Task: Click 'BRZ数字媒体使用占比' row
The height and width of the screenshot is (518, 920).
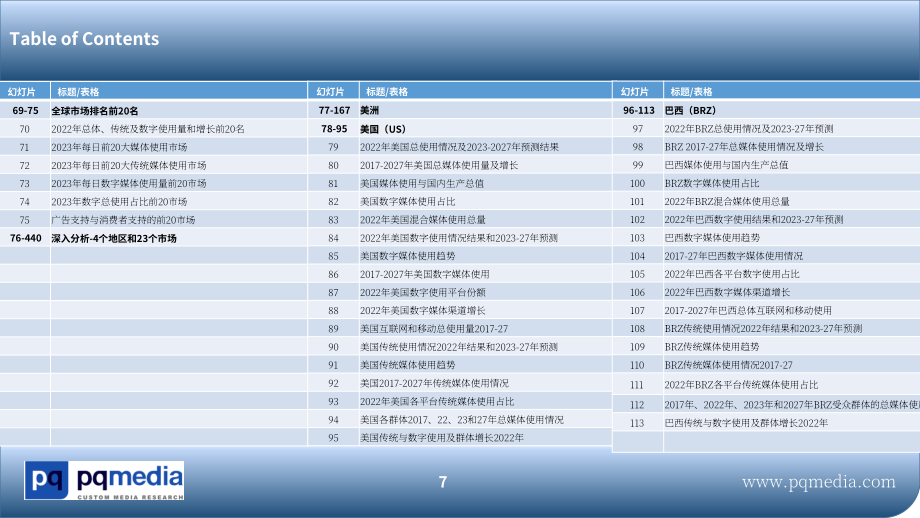Action: (x=712, y=184)
